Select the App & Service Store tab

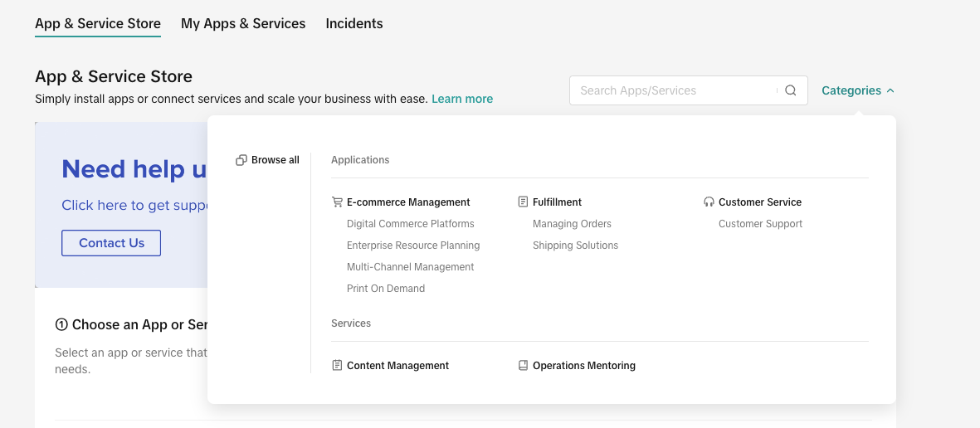point(98,23)
